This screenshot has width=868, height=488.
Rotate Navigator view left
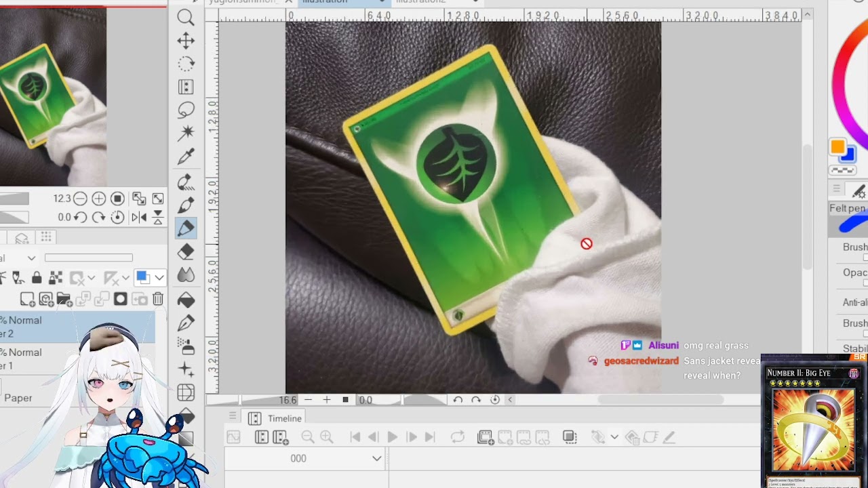click(x=80, y=218)
